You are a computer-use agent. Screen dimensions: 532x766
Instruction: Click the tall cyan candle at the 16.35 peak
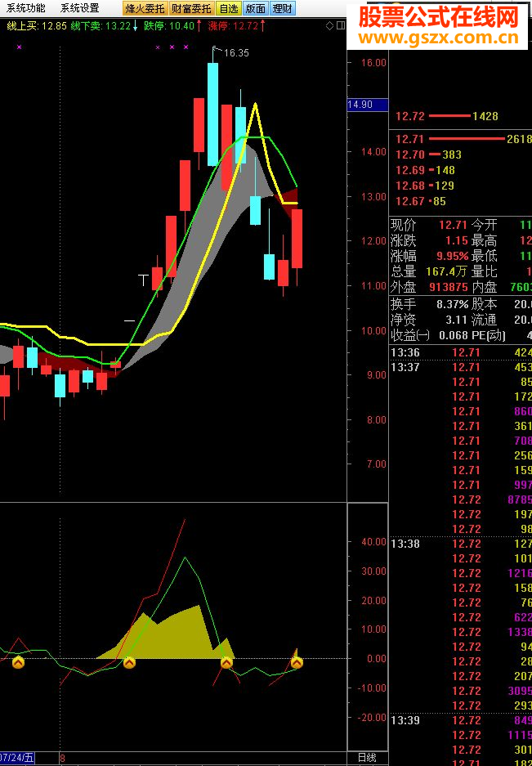coord(212,114)
